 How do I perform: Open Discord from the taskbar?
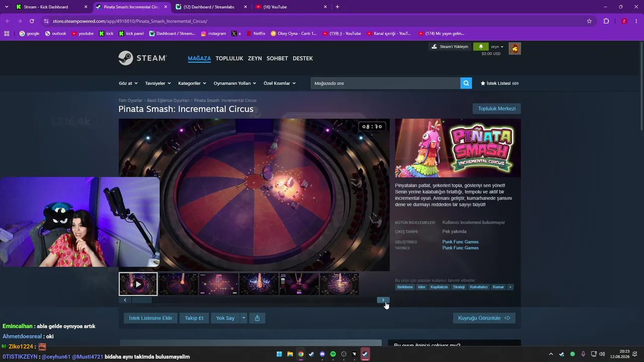click(x=323, y=354)
